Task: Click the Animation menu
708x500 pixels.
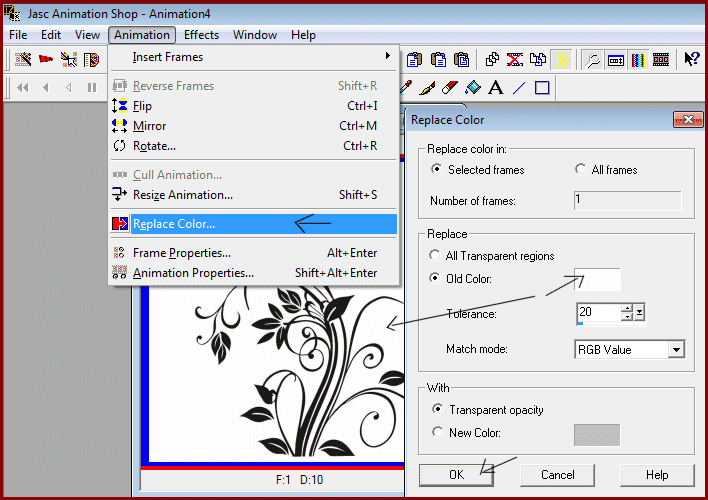Action: (x=142, y=35)
